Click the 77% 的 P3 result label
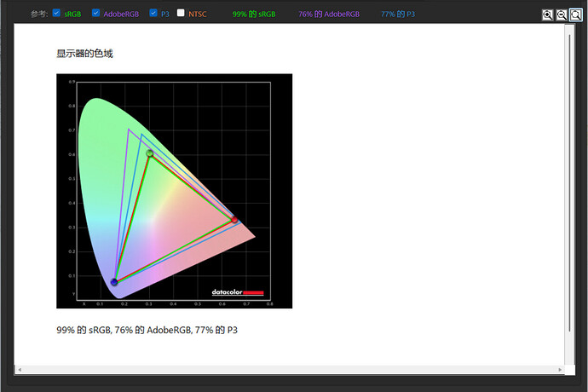Screen dimensions: 588x392 398,14
